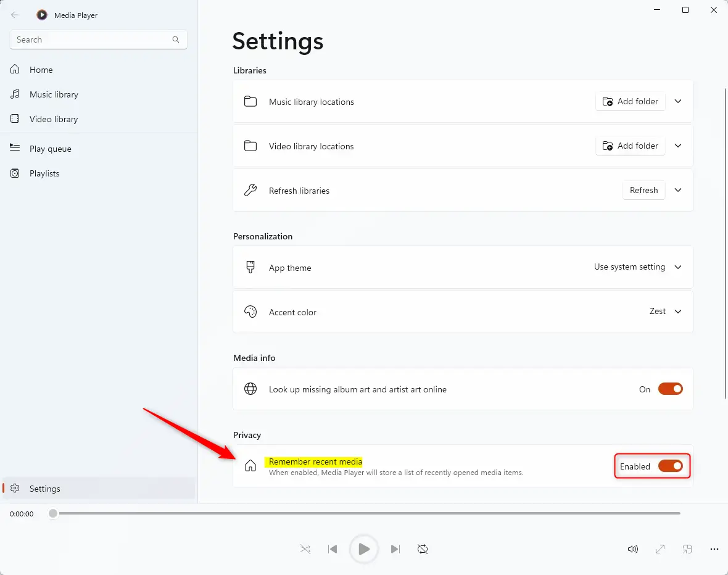This screenshot has width=728, height=575.
Task: Switch to mini player mode icon
Action: tap(687, 548)
